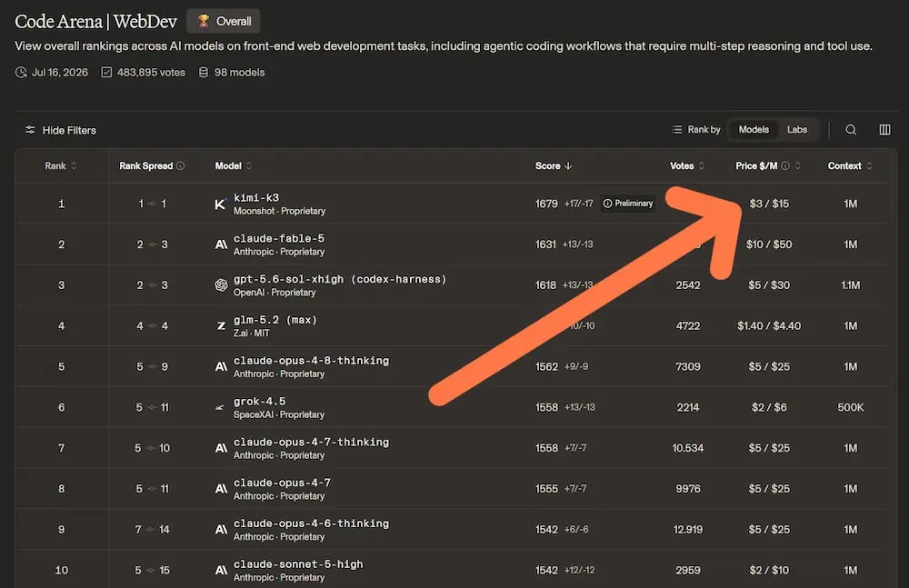Select the 2959 votes cell

pyautogui.click(x=687, y=570)
